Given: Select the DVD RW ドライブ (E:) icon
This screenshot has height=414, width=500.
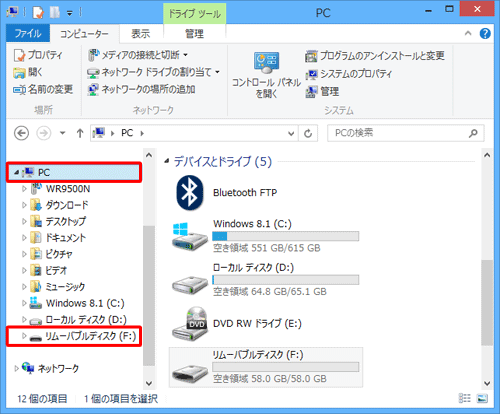Looking at the screenshot, I should (189, 323).
